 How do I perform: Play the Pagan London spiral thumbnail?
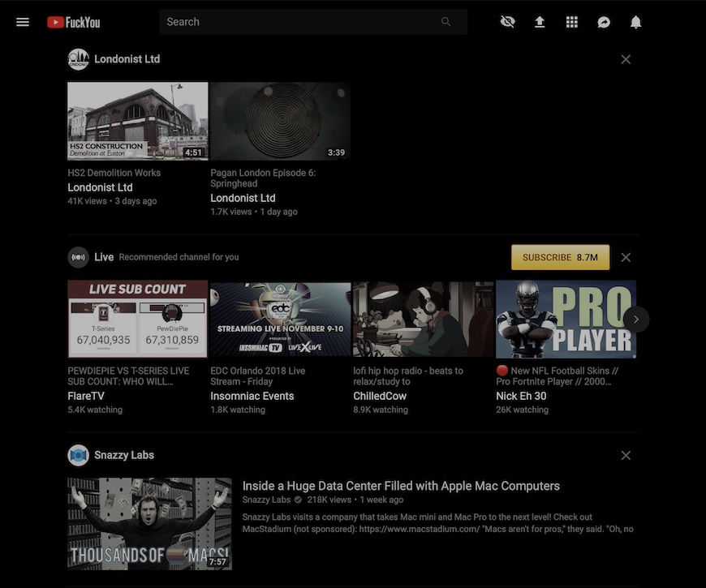pyautogui.click(x=280, y=121)
